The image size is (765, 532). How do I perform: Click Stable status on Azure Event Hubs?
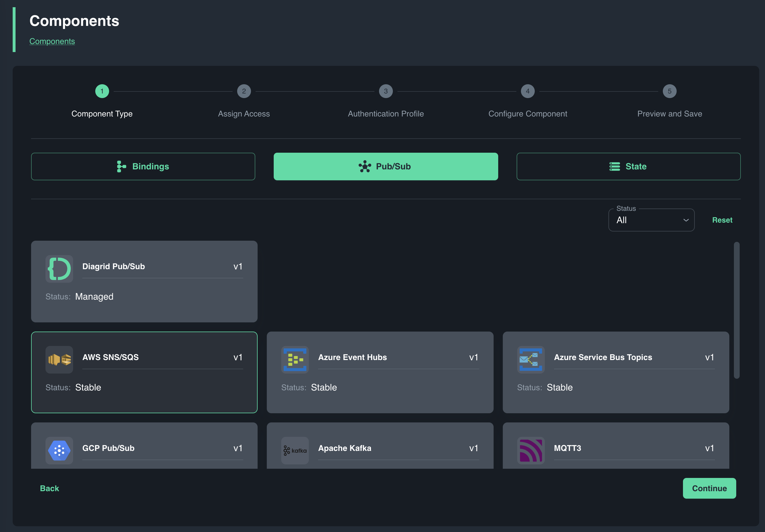point(324,388)
